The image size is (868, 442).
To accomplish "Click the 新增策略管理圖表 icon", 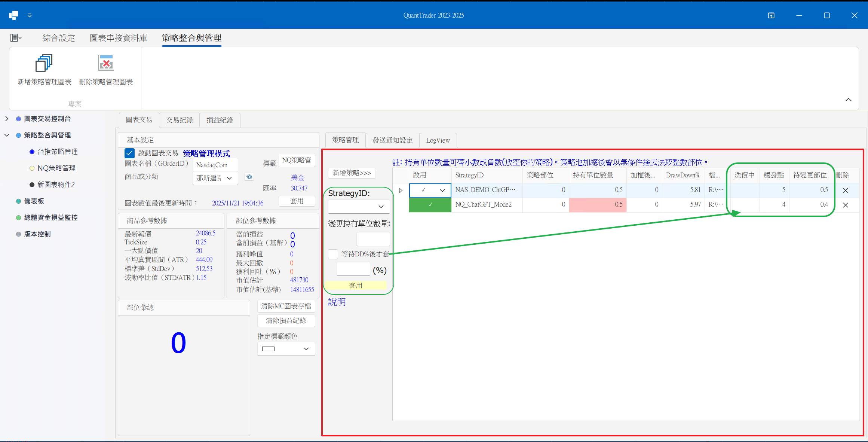I will [44, 63].
